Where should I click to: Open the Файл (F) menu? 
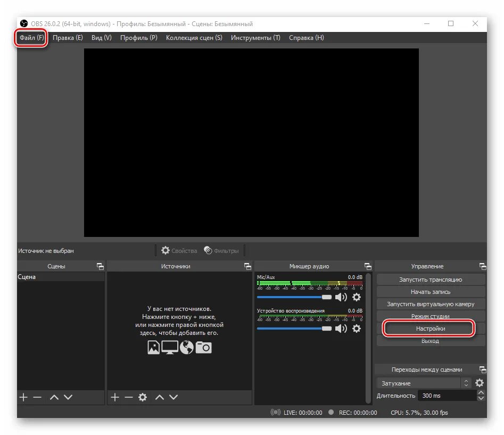coord(31,38)
